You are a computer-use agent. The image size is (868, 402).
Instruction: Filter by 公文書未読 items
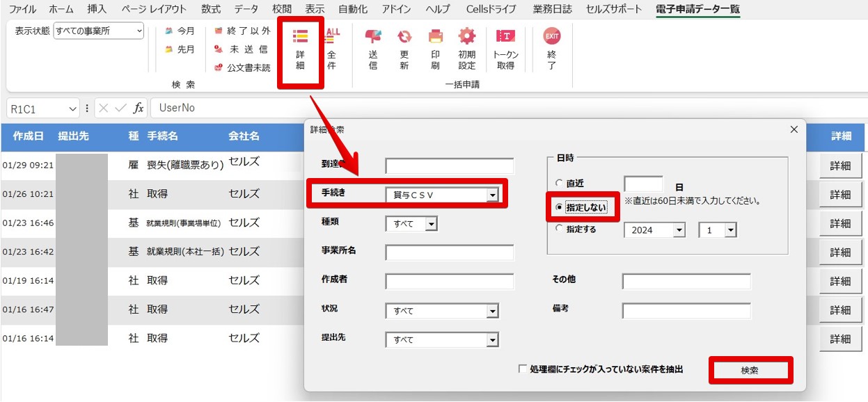tap(242, 67)
